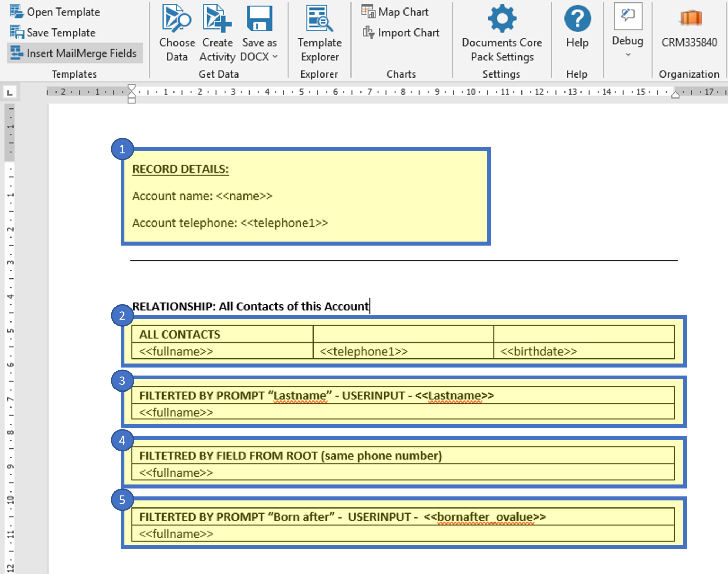Click the <<birthdate>> table cell

(538, 351)
